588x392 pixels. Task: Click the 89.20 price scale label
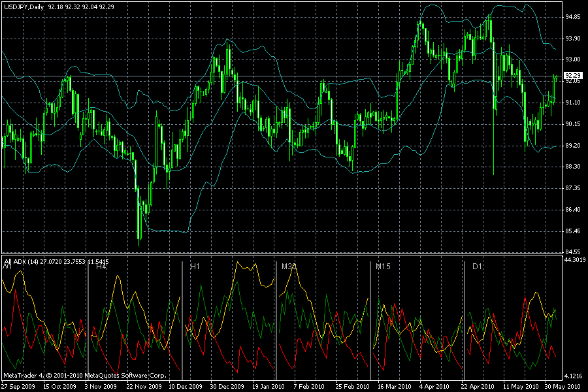tap(573, 145)
